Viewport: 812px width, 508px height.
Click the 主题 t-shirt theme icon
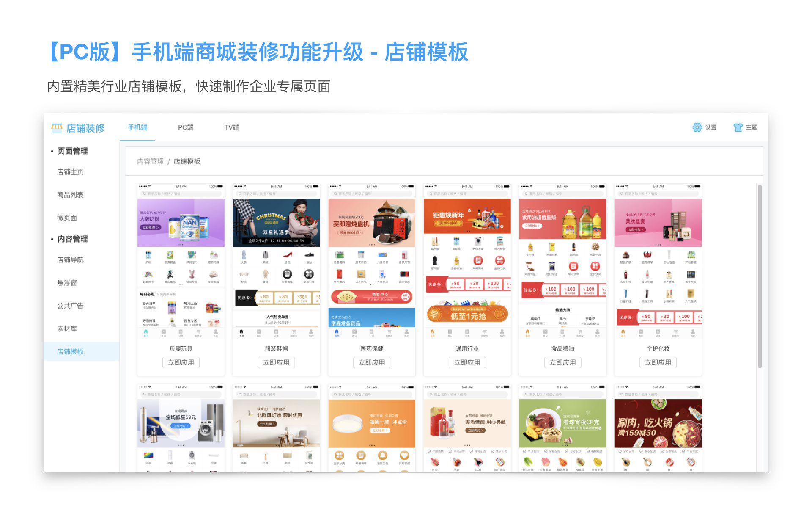point(738,127)
